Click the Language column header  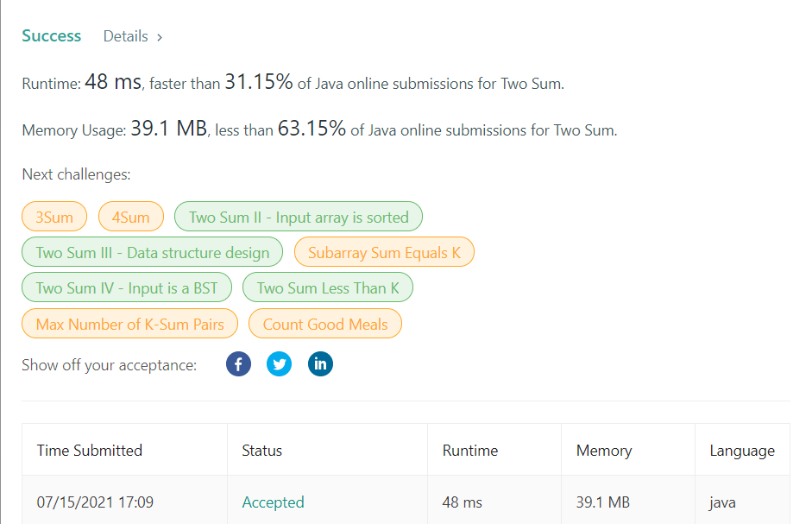[742, 451]
